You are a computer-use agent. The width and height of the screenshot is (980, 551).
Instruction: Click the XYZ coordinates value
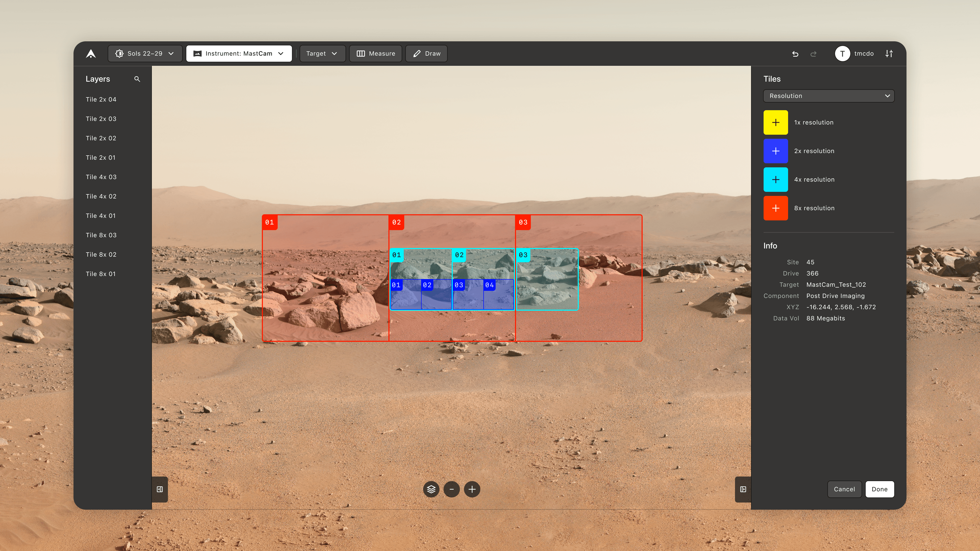coord(841,307)
